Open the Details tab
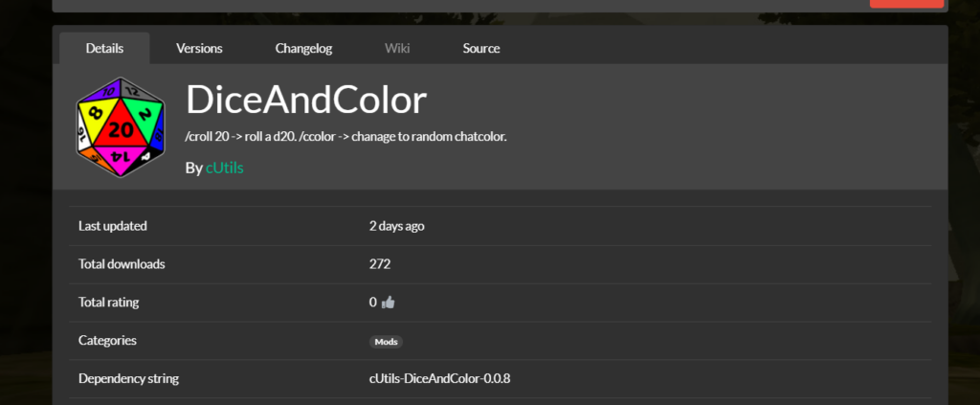Viewport: 980px width, 405px height. 104,48
